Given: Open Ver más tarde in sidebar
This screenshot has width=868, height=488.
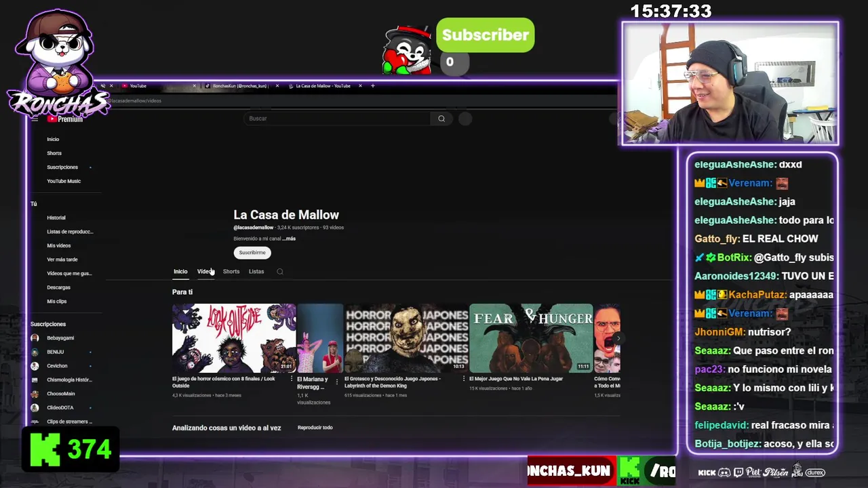Looking at the screenshot, I should pos(62,260).
